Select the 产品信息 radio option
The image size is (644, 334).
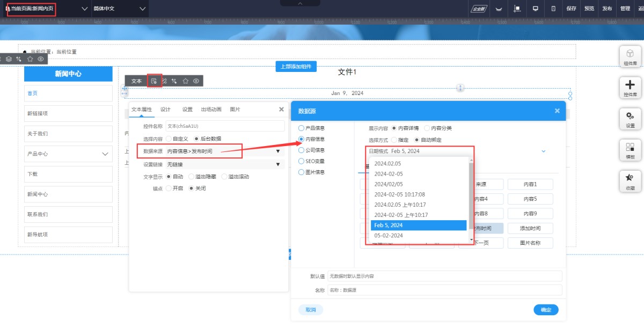302,128
